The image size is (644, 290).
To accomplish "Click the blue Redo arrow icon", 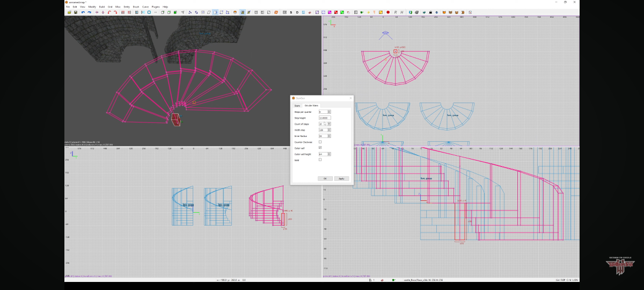I will point(89,12).
